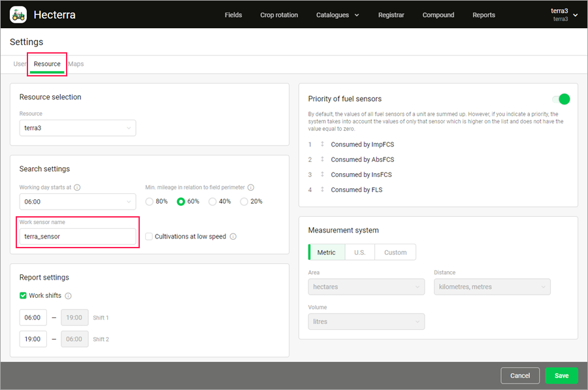
Task: Expand the Working day starts at dropdown
Action: (x=78, y=202)
